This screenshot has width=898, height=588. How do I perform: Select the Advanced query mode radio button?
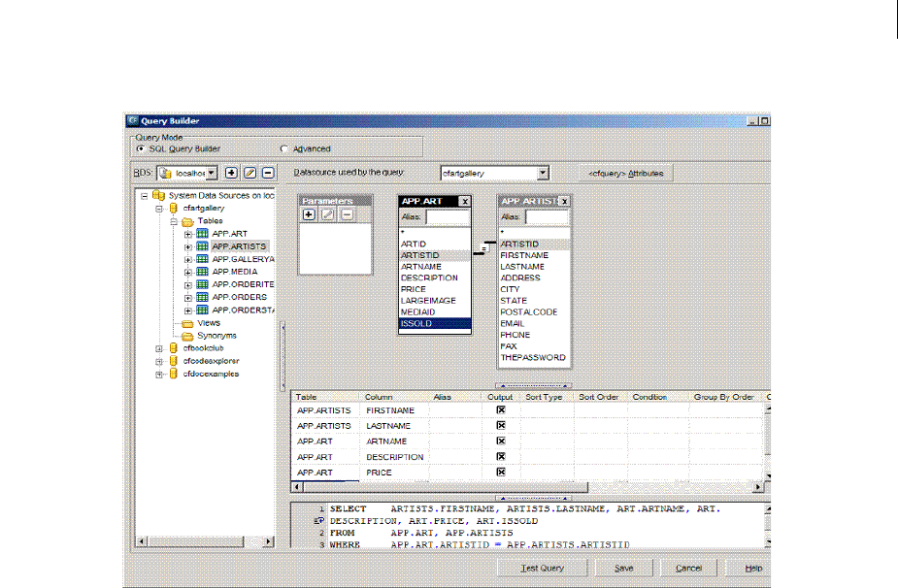283,148
